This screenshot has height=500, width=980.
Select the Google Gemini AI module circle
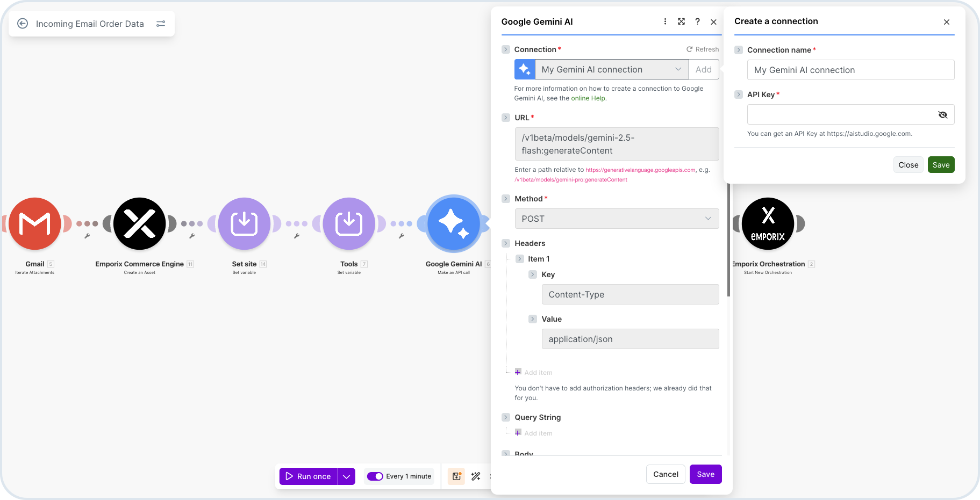pyautogui.click(x=454, y=223)
